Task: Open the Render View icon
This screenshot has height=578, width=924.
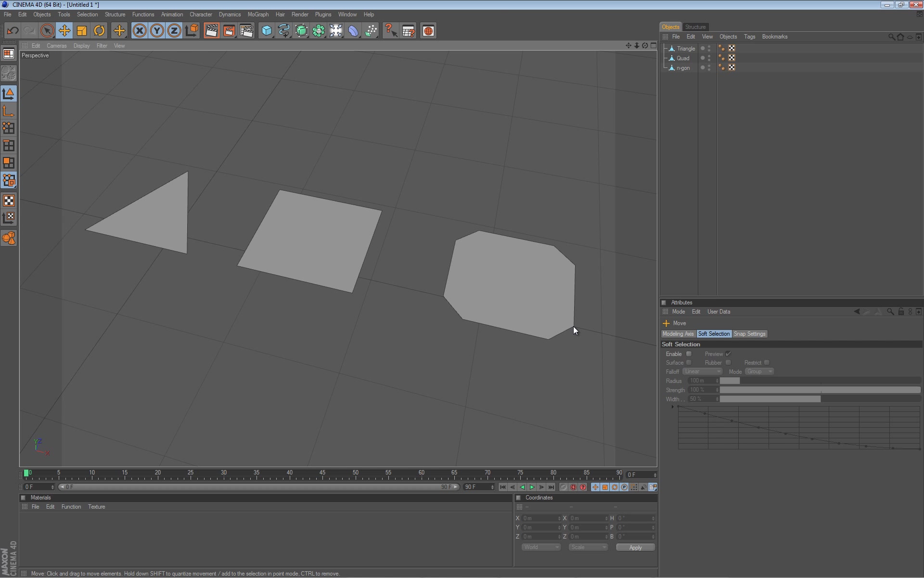Action: (x=211, y=30)
